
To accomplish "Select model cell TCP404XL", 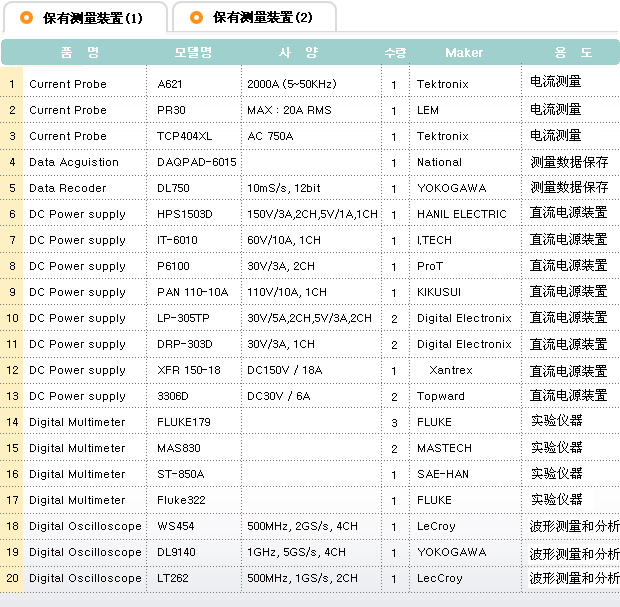I will tap(184, 136).
